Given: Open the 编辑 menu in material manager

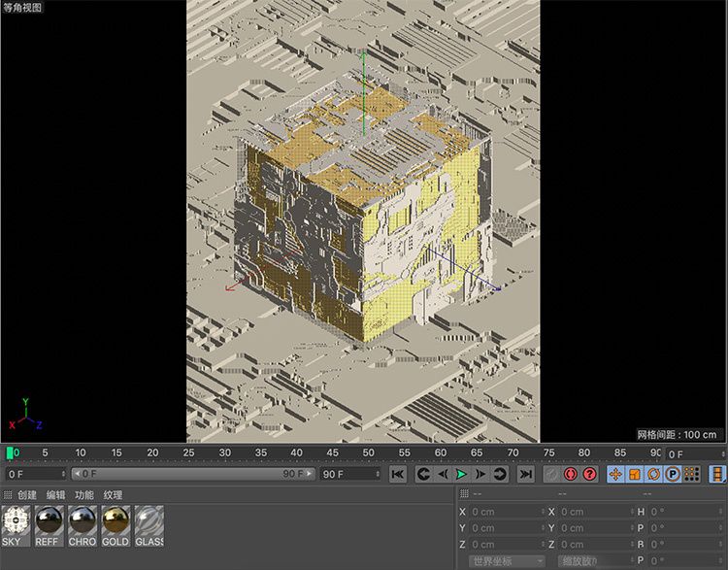Looking at the screenshot, I should 56,495.
